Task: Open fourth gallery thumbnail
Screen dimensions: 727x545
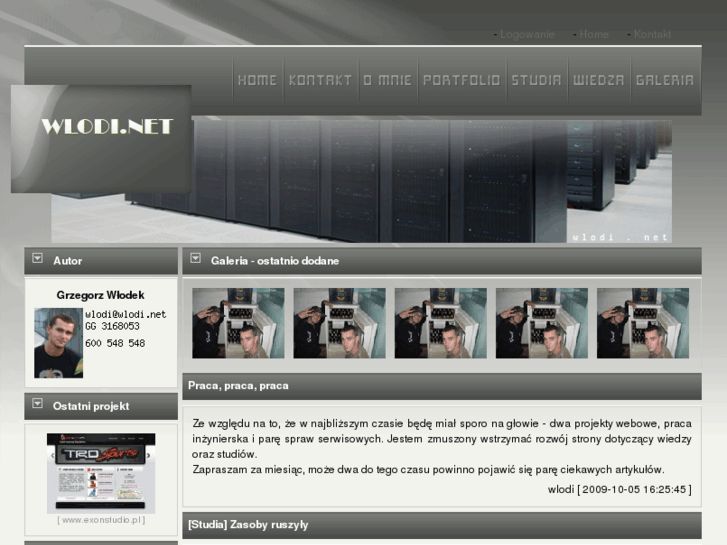Action: pos(542,323)
